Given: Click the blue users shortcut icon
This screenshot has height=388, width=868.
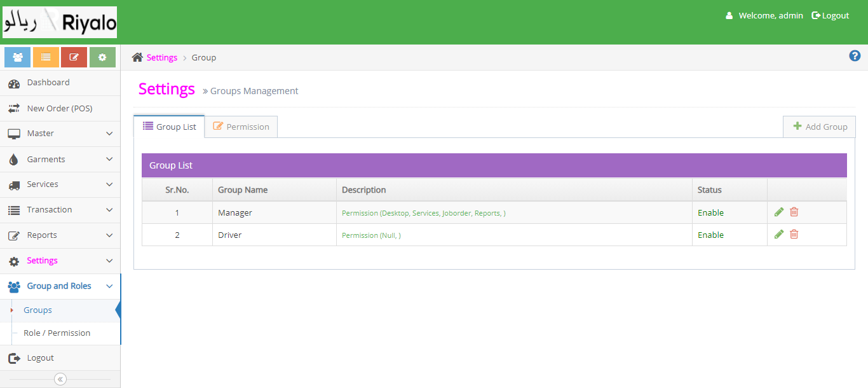Looking at the screenshot, I should pyautogui.click(x=18, y=57).
